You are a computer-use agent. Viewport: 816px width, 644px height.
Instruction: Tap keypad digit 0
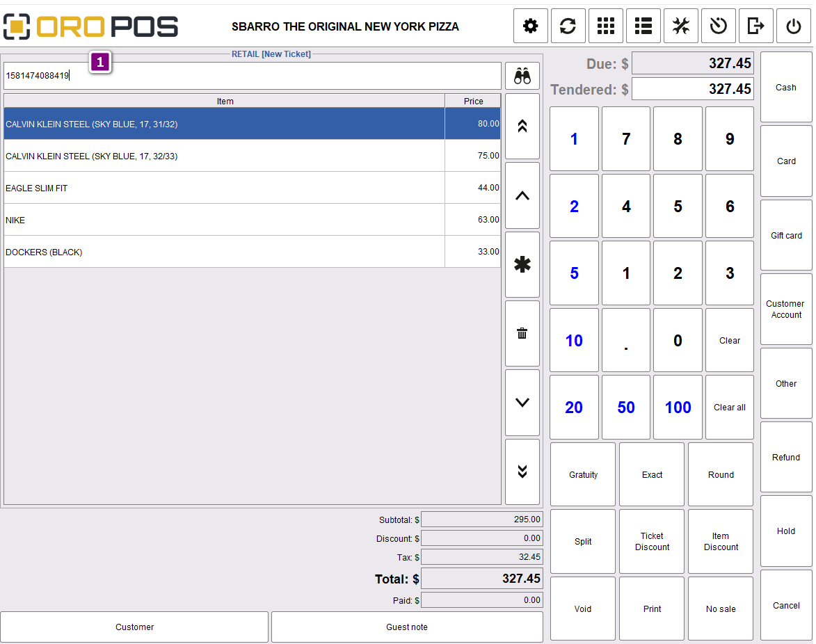pos(678,341)
